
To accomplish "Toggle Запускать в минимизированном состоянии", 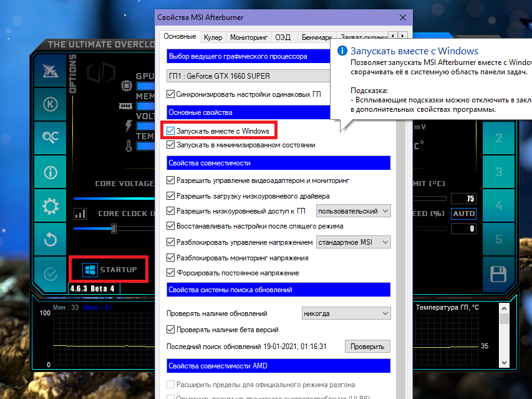I will point(171,145).
